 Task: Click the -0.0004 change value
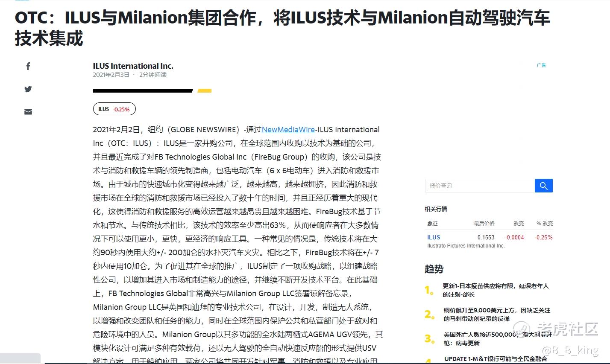pos(514,237)
